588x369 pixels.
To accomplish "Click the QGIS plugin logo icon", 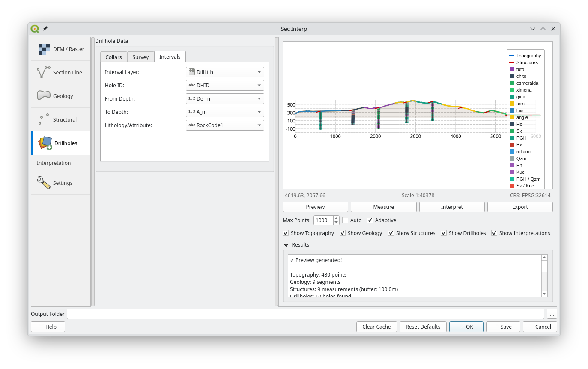I will (35, 29).
